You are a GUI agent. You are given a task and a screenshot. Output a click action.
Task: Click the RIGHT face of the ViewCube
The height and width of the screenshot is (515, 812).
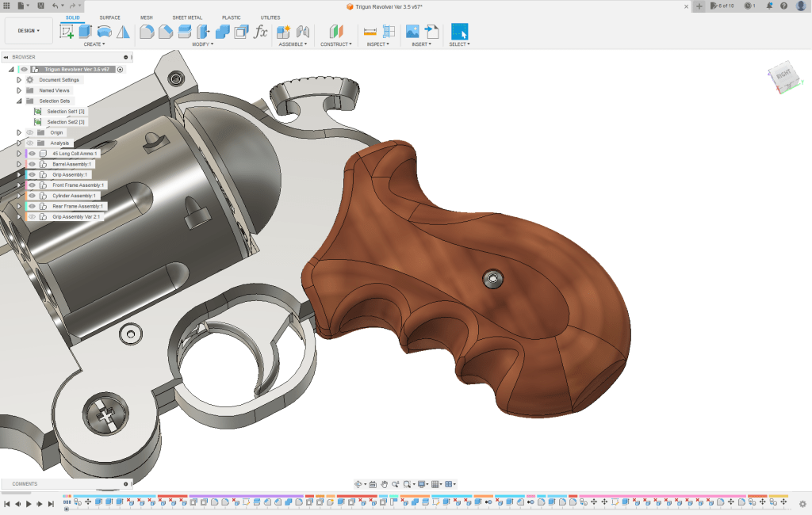click(x=783, y=74)
